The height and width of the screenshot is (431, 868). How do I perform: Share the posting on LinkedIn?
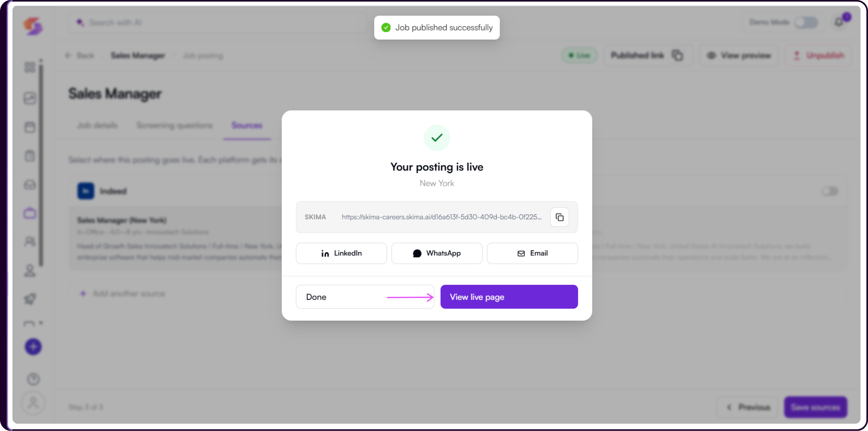tap(341, 253)
